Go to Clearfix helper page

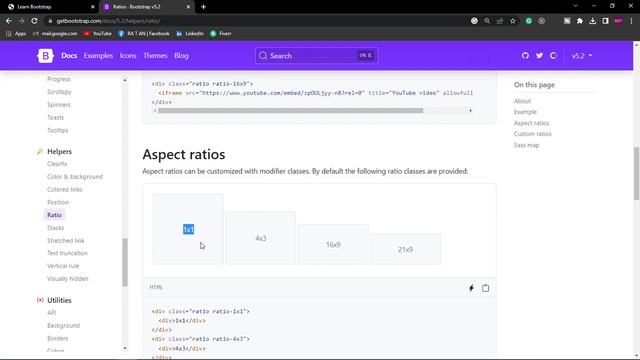pos(57,164)
